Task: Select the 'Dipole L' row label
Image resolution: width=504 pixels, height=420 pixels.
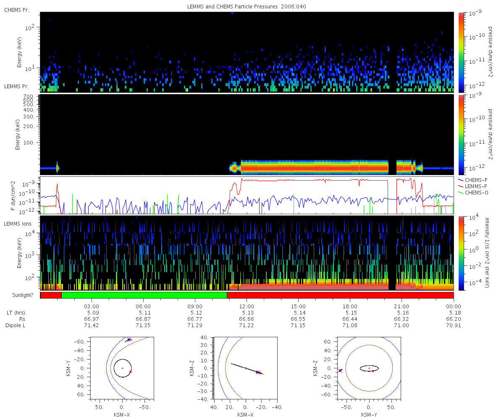Action: (15, 325)
